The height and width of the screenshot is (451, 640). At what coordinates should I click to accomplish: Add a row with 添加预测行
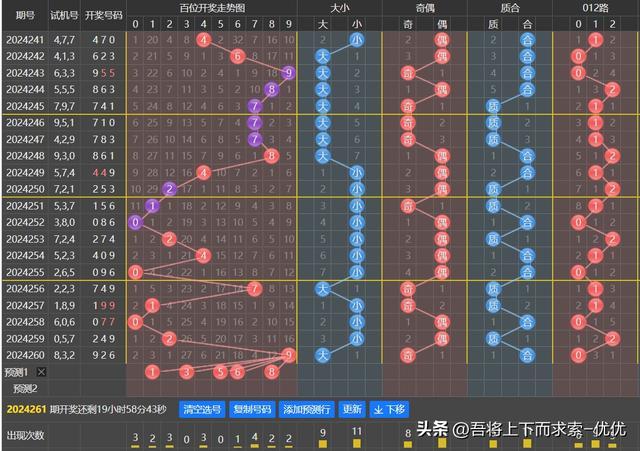308,409
